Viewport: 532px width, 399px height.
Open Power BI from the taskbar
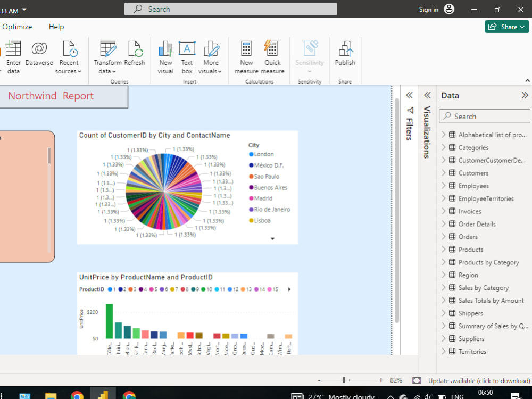103,395
